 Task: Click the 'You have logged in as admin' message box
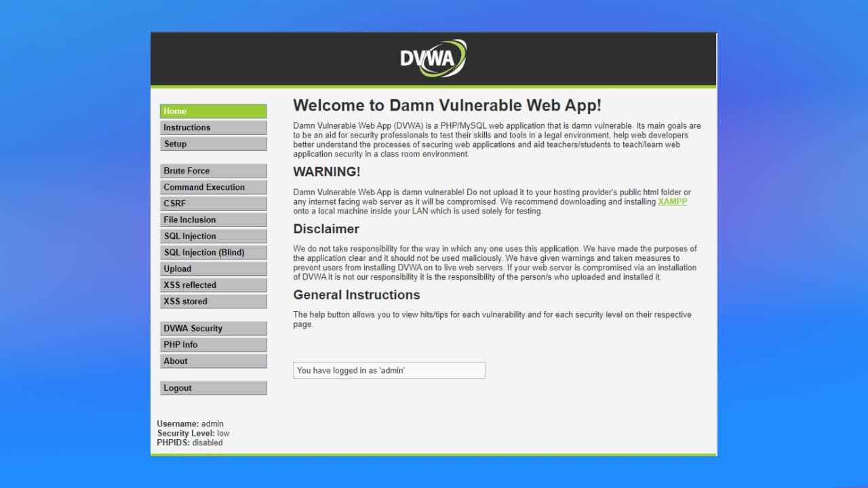coord(389,370)
